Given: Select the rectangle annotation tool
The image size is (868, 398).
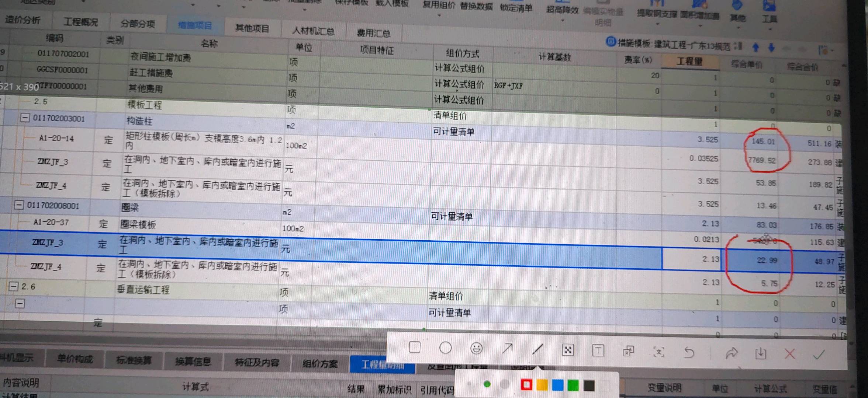Looking at the screenshot, I should coord(414,347).
